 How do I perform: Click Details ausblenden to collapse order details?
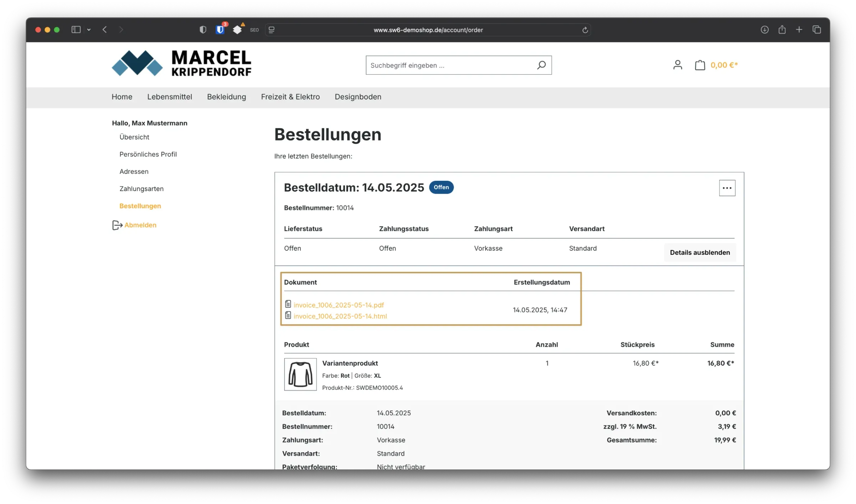(x=699, y=252)
